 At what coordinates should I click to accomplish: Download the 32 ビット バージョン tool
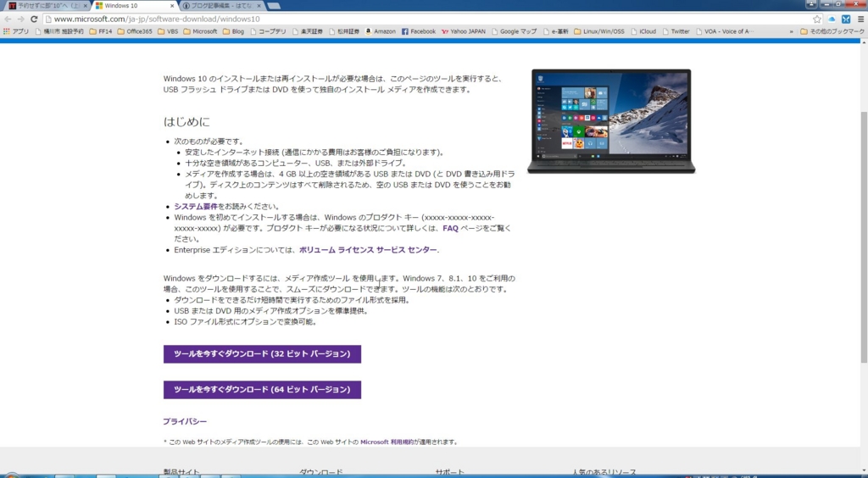point(262,354)
